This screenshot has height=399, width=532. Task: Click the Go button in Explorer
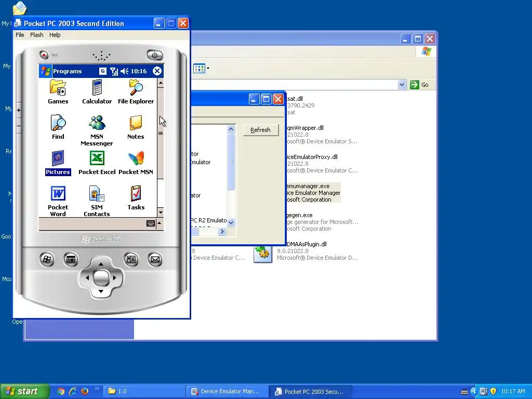(x=419, y=85)
